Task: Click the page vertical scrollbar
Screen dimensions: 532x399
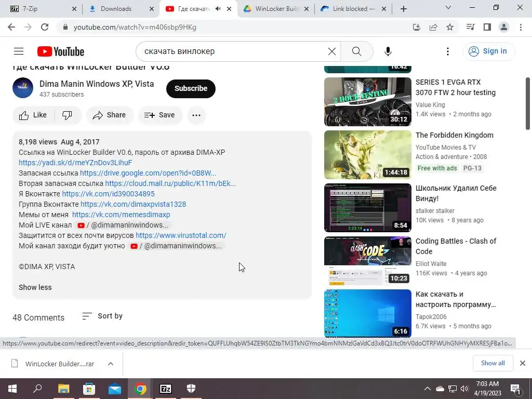Action: 528,103
